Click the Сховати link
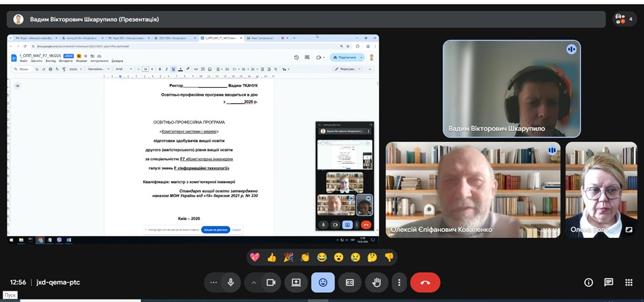 pyautogui.click(x=236, y=230)
